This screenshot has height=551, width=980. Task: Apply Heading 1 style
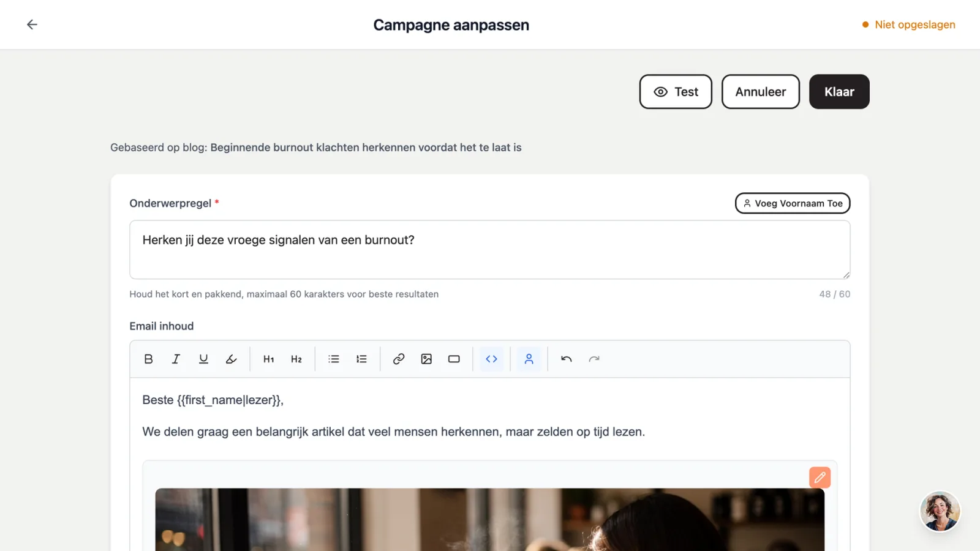click(x=268, y=359)
